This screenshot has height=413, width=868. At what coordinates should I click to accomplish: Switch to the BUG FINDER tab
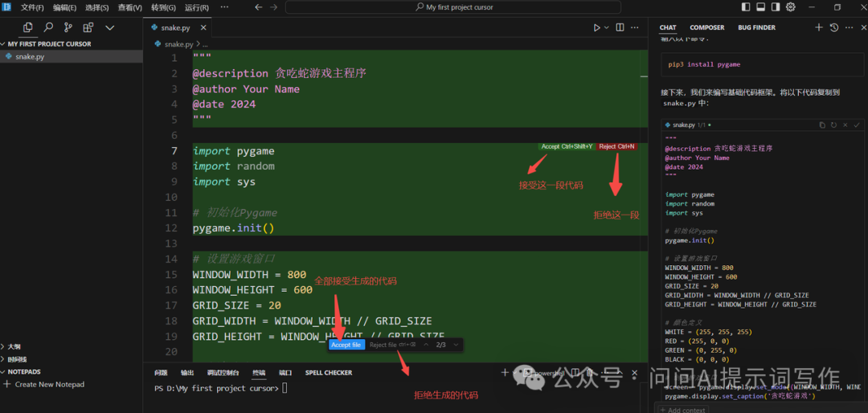(x=757, y=27)
